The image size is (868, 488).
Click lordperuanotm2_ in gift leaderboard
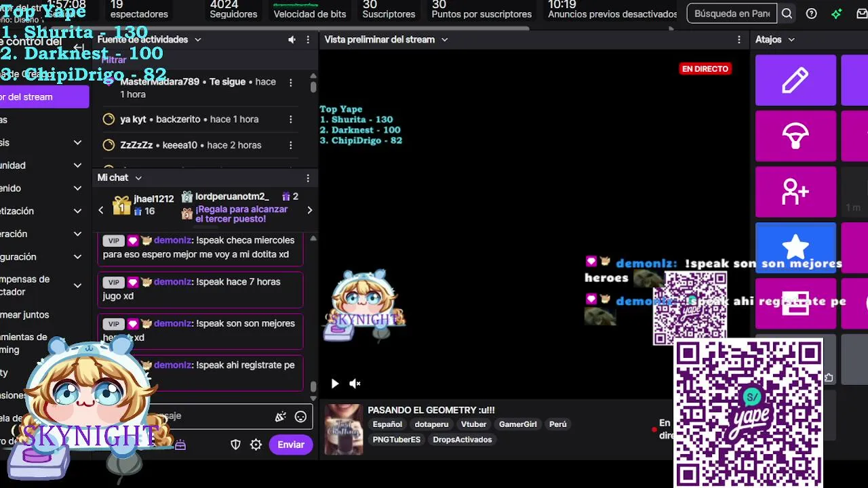pyautogui.click(x=232, y=197)
